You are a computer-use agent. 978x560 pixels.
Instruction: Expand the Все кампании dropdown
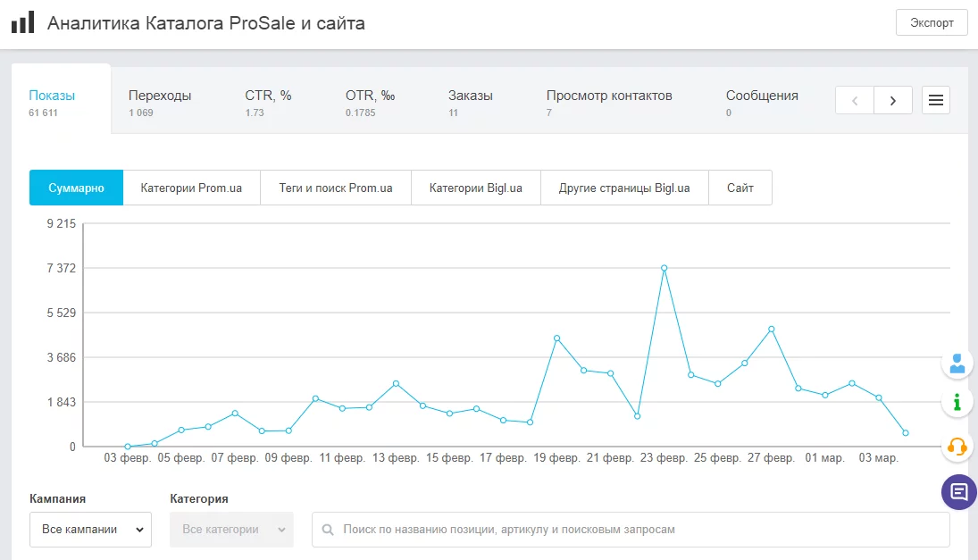point(90,530)
